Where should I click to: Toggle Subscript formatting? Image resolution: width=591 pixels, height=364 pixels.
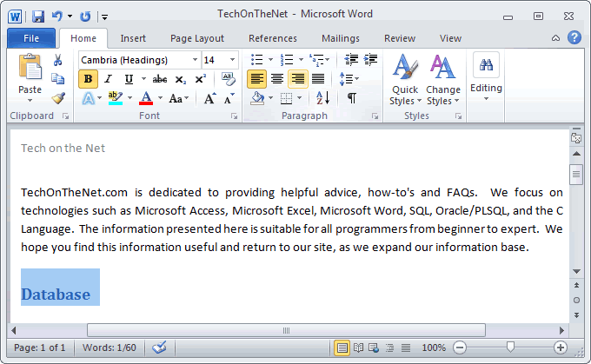click(181, 80)
